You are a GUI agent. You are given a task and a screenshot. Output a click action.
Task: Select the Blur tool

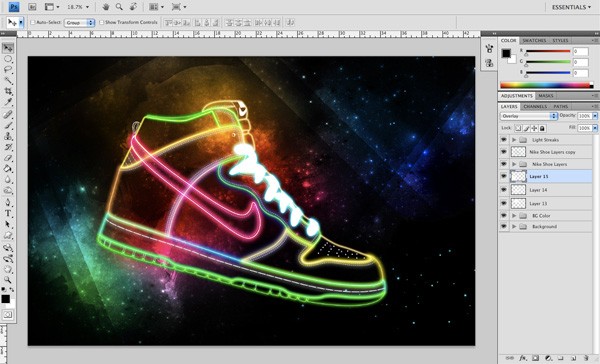pos(8,179)
